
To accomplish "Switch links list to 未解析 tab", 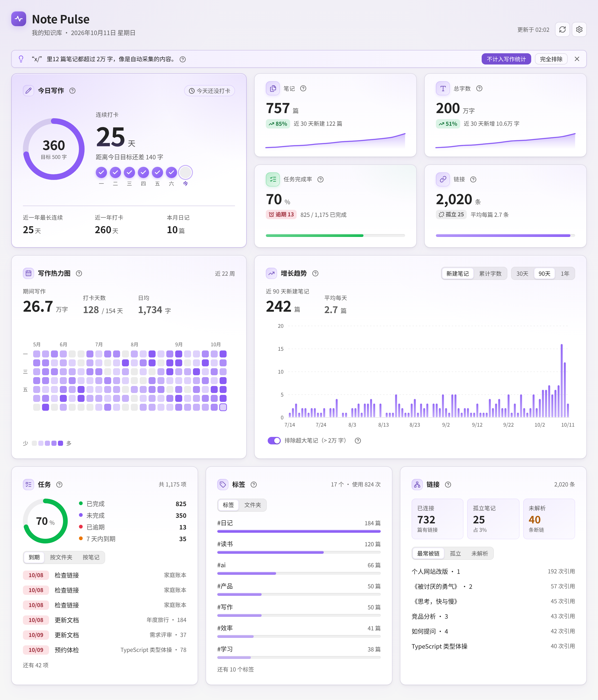I will pyautogui.click(x=479, y=553).
